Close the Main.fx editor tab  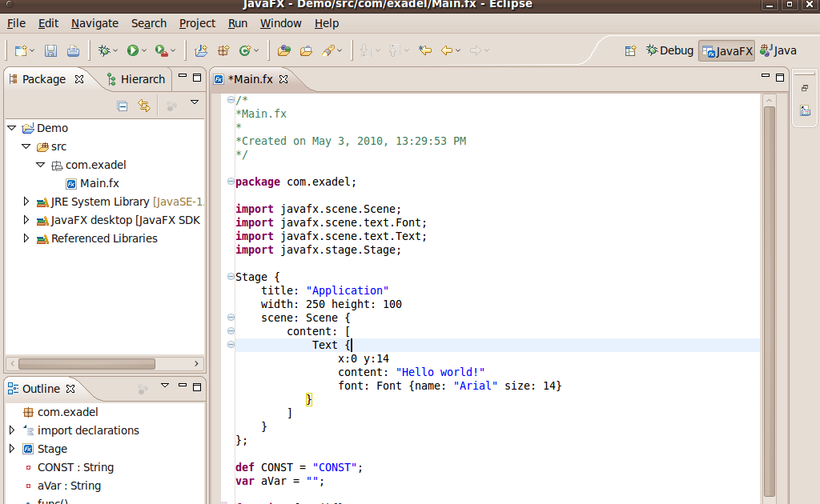(283, 79)
